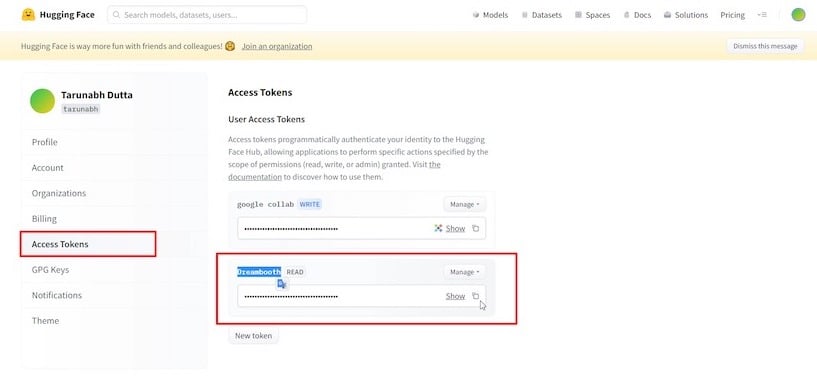
Task: Click the Hugging Face logo emoji
Action: (x=28, y=15)
